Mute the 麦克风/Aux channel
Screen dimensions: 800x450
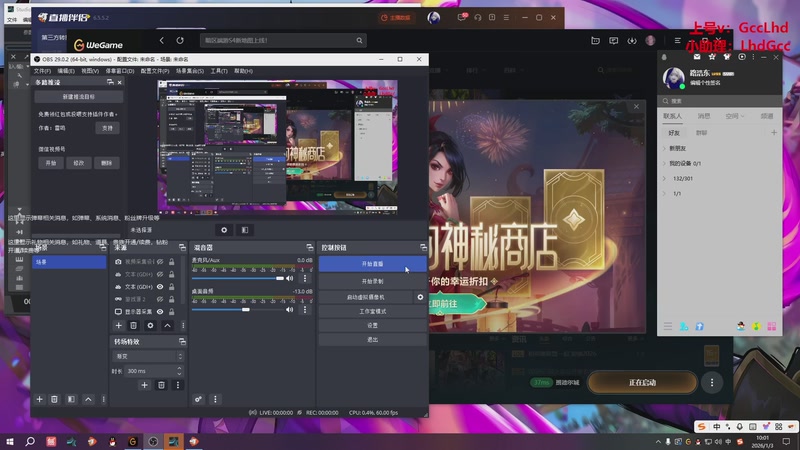290,278
